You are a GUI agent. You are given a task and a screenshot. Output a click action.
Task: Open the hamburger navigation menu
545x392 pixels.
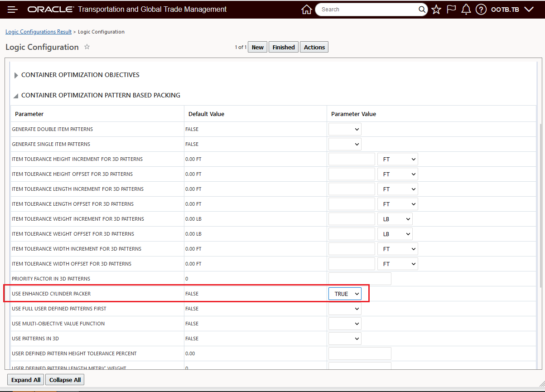click(x=13, y=9)
